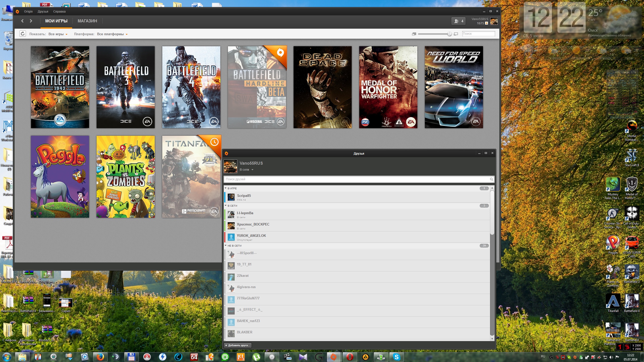Click the Origin taskbar icon
The image size is (644, 362).
pyautogui.click(x=334, y=357)
